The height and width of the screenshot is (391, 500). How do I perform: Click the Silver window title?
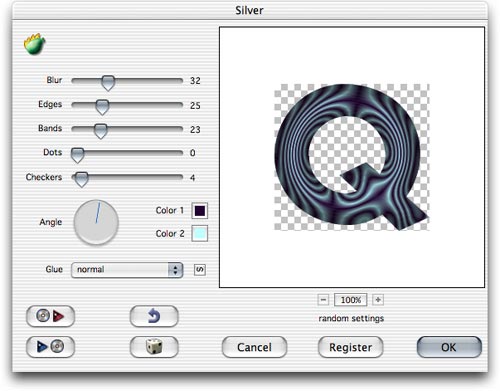pyautogui.click(x=249, y=10)
